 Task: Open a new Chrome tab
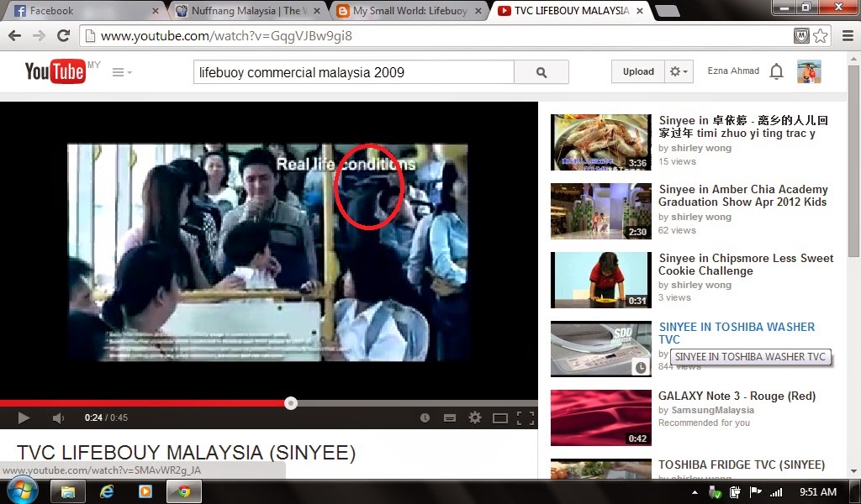point(667,11)
